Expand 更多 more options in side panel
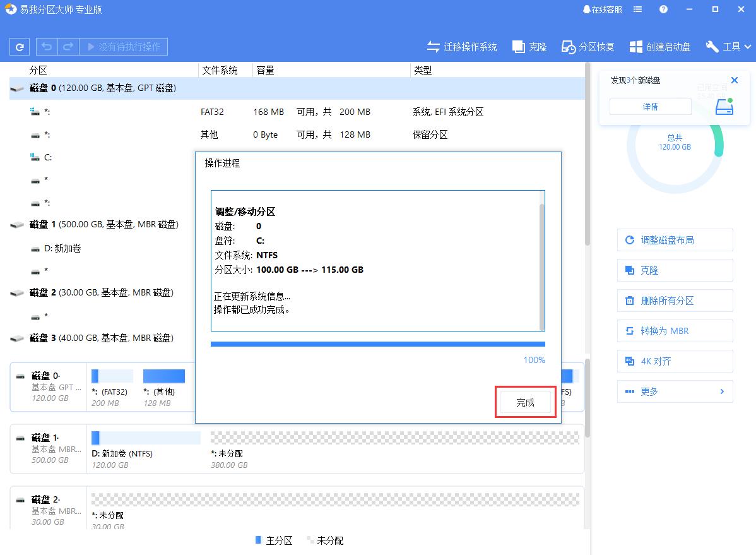This screenshot has height=555, width=756. (x=675, y=391)
